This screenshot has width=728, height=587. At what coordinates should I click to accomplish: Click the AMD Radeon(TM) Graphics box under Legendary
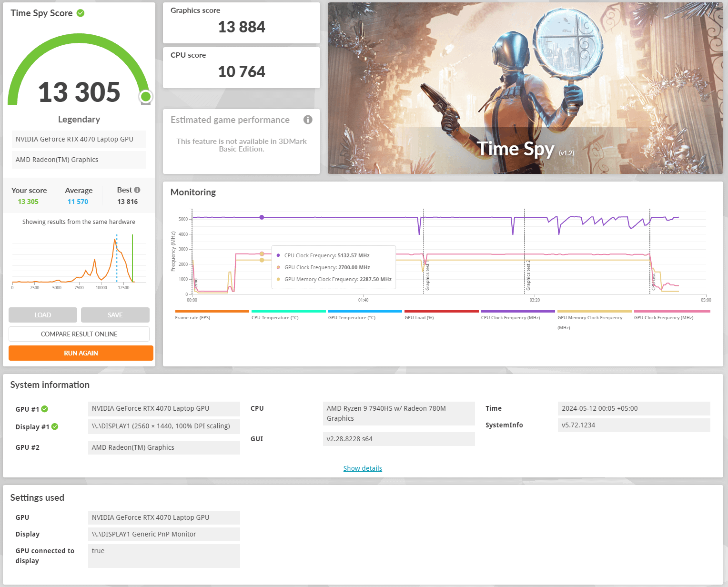coord(79,160)
